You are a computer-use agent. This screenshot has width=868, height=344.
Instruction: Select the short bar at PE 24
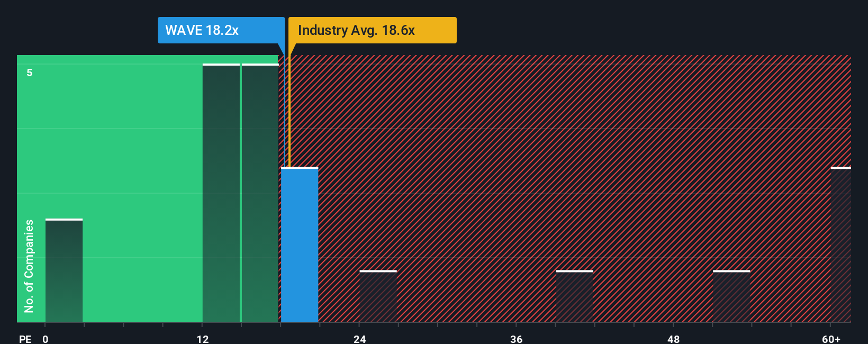pyautogui.click(x=378, y=296)
